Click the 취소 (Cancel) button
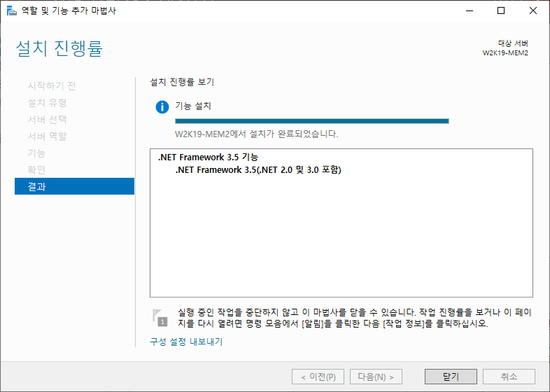Screen dimensions: 550x392 click(509, 377)
